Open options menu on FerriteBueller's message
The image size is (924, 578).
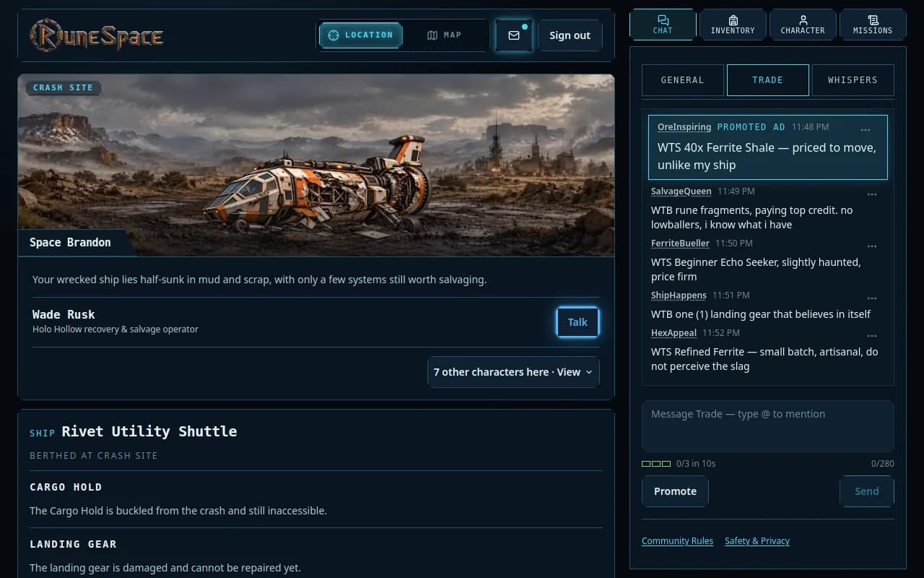click(872, 246)
